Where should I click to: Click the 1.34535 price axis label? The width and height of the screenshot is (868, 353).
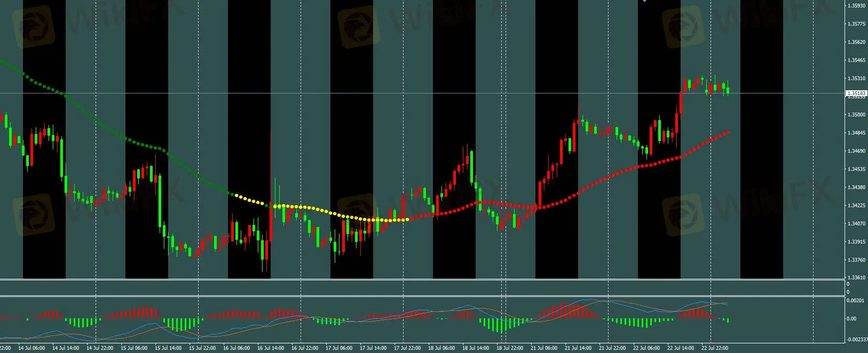pos(856,169)
